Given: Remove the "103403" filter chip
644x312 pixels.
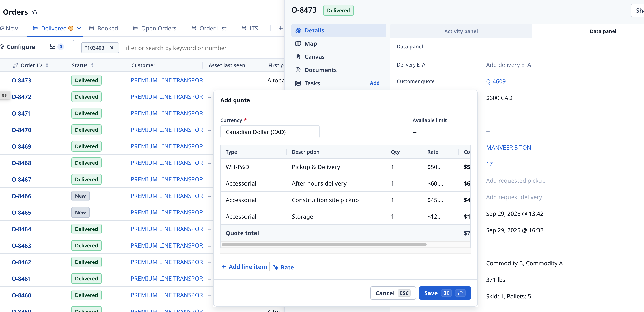Looking at the screenshot, I should point(112,48).
